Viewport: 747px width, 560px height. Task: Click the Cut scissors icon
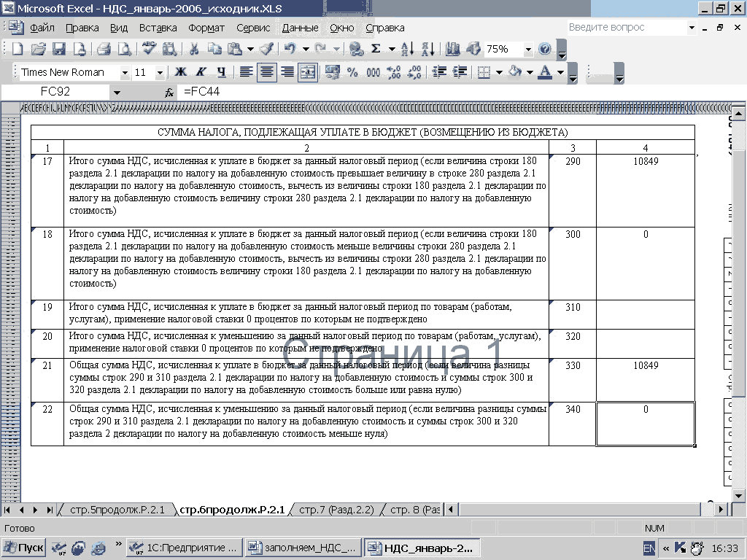click(x=194, y=49)
